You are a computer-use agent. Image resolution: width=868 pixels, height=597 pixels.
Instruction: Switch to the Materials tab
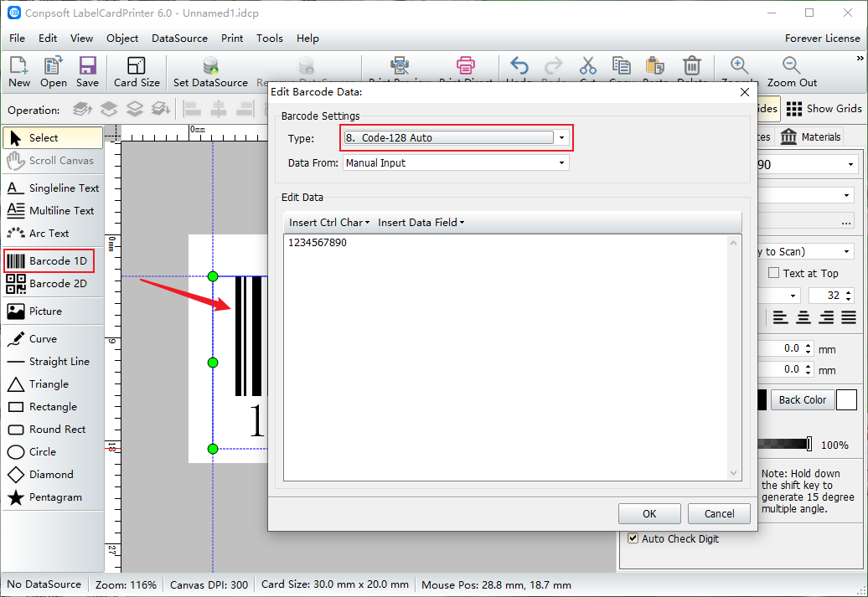(810, 136)
